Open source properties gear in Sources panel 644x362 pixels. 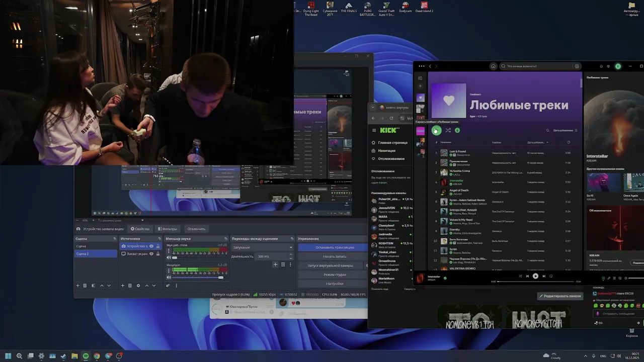138,286
